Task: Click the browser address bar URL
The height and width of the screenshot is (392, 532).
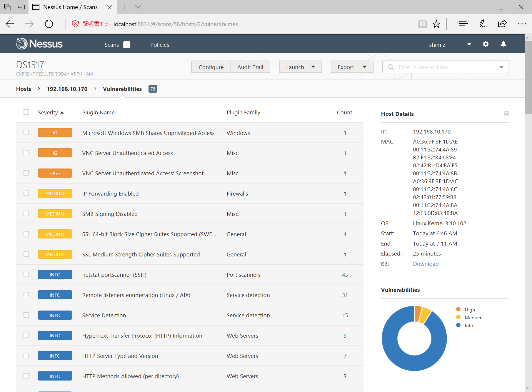Action: 176,24
